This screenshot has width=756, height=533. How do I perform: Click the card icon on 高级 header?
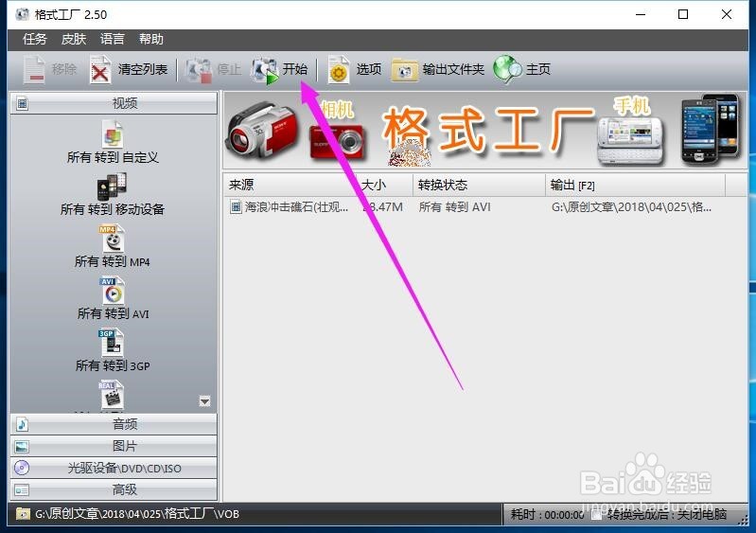pyautogui.click(x=22, y=490)
